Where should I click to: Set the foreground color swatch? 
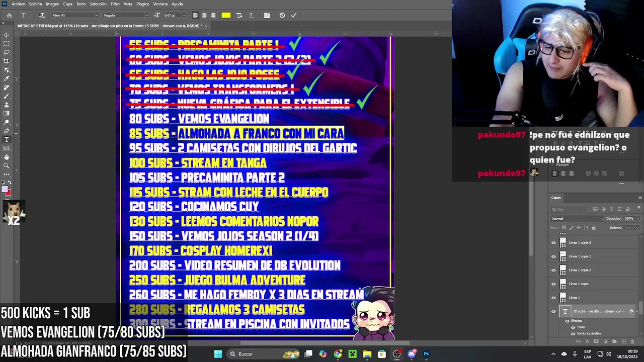pyautogui.click(x=5, y=189)
